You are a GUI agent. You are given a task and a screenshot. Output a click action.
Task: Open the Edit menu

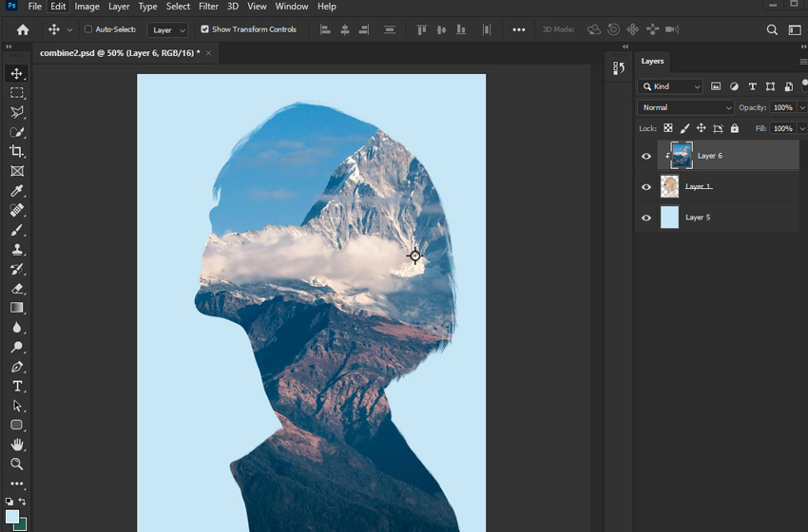[58, 7]
